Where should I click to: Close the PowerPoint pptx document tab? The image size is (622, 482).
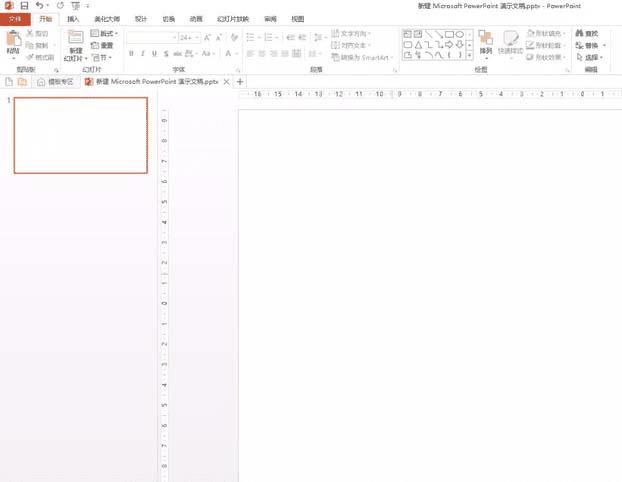(x=226, y=82)
